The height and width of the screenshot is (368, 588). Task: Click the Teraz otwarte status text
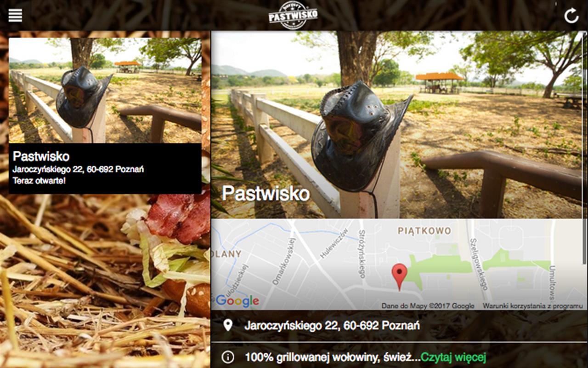(39, 180)
